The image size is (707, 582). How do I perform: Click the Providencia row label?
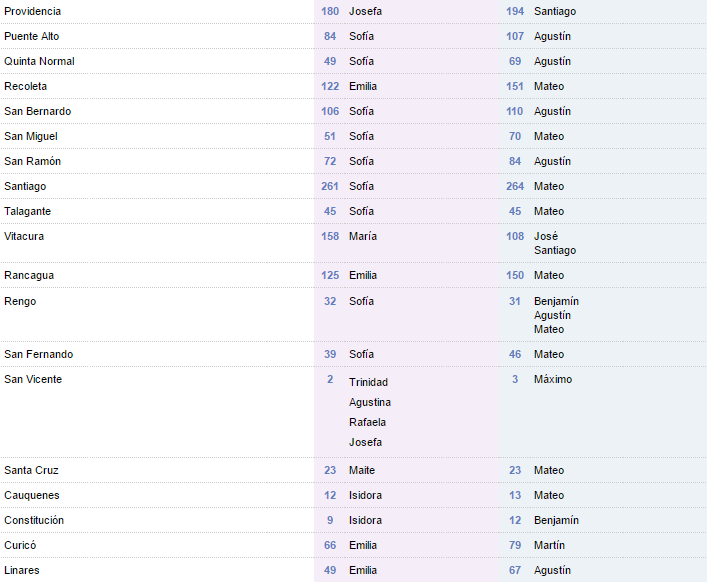[x=32, y=11]
